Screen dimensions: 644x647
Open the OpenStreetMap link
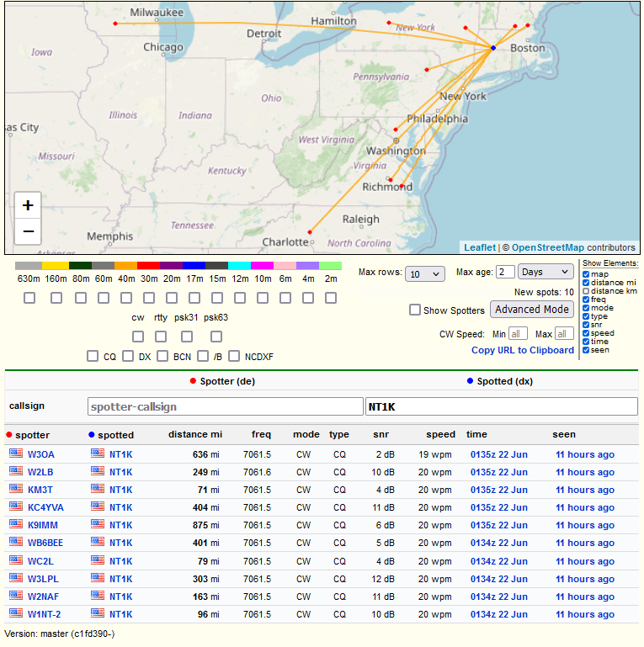[548, 247]
